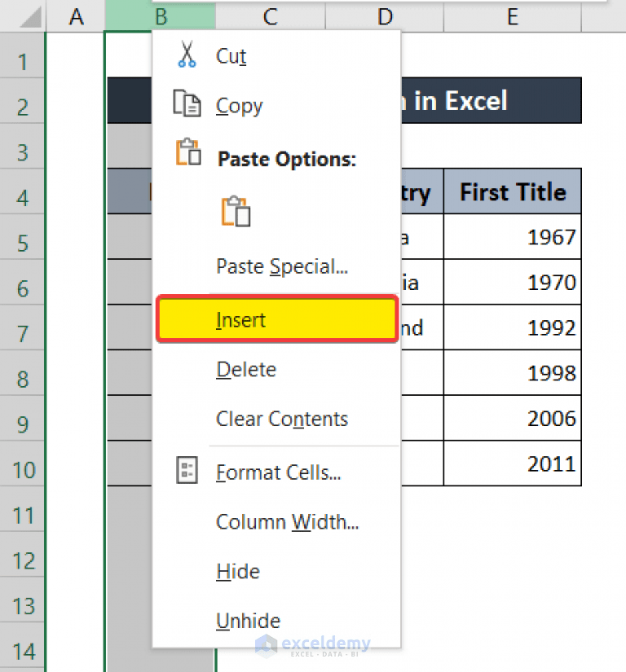This screenshot has height=672, width=626.
Task: Select the Copy icon
Action: click(187, 105)
